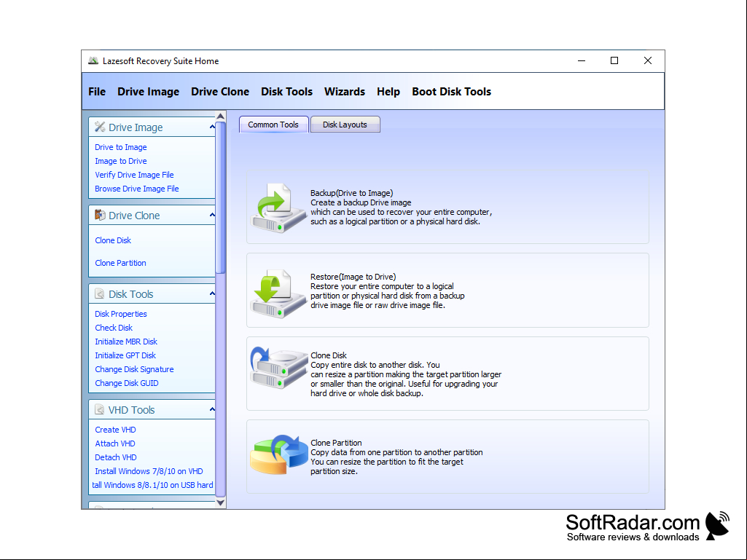Open the Wizards menu
Viewport: 747px width, 560px height.
pyautogui.click(x=345, y=92)
